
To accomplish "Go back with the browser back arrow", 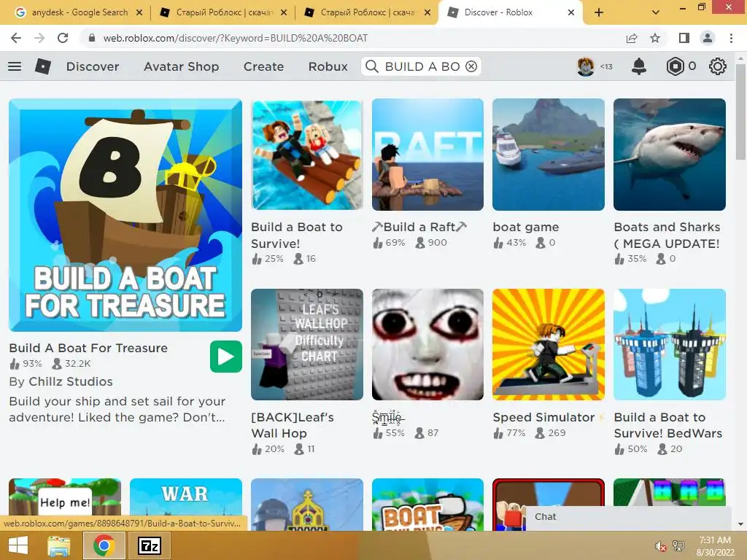I will pos(16,38).
